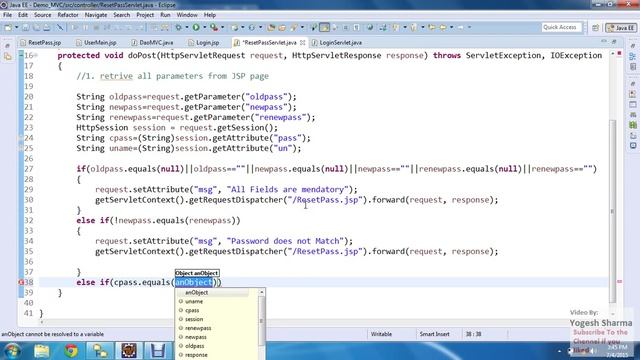Open the Run configurations dropdown arrow
This screenshot has width=640, height=360.
[x=204, y=27]
